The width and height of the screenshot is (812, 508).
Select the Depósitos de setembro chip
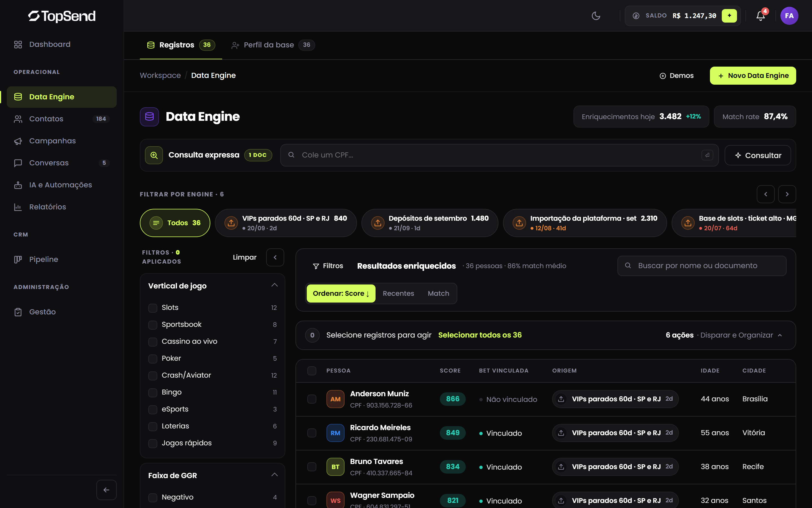click(x=429, y=223)
